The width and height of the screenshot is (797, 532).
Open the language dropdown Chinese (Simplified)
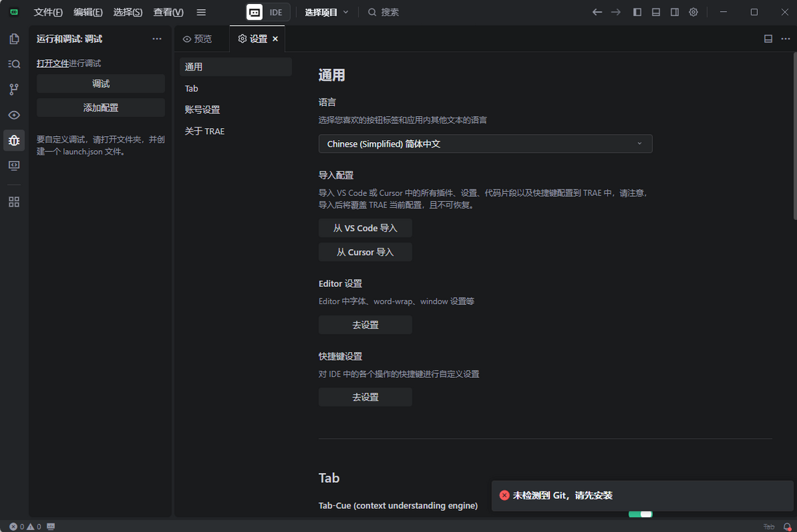pyautogui.click(x=485, y=144)
